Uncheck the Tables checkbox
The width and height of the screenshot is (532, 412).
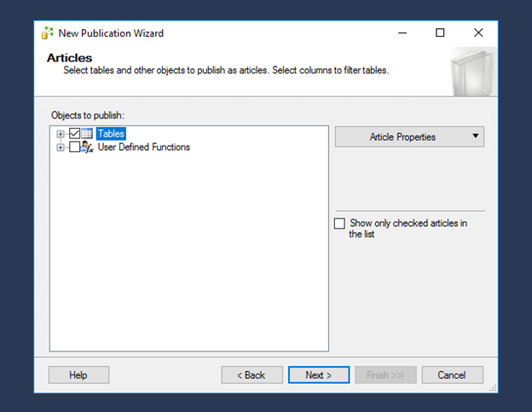click(74, 133)
